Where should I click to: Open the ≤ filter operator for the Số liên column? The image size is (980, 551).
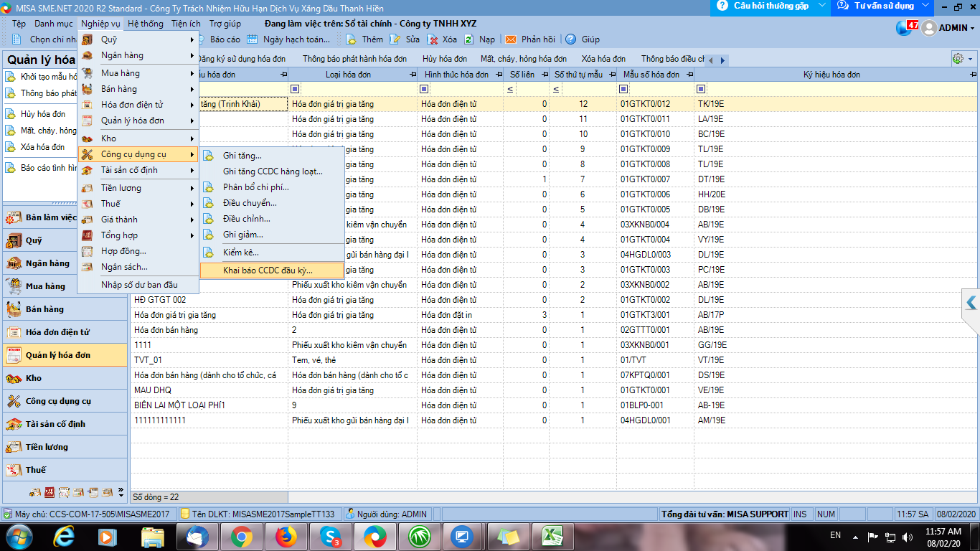510,89
